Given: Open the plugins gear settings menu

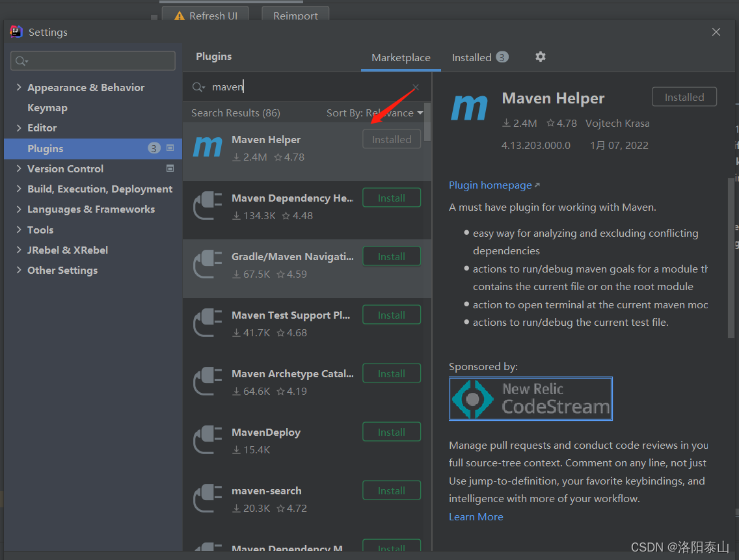Looking at the screenshot, I should (x=540, y=57).
